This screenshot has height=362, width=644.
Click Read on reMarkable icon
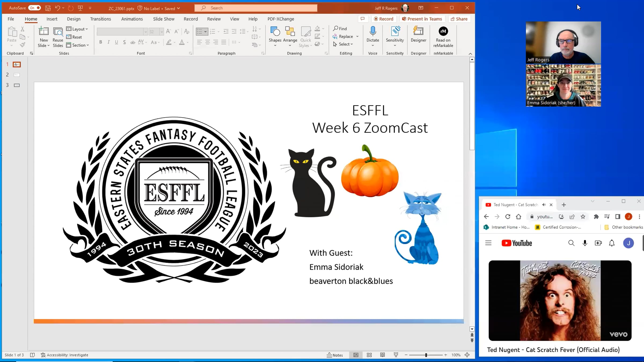(443, 31)
